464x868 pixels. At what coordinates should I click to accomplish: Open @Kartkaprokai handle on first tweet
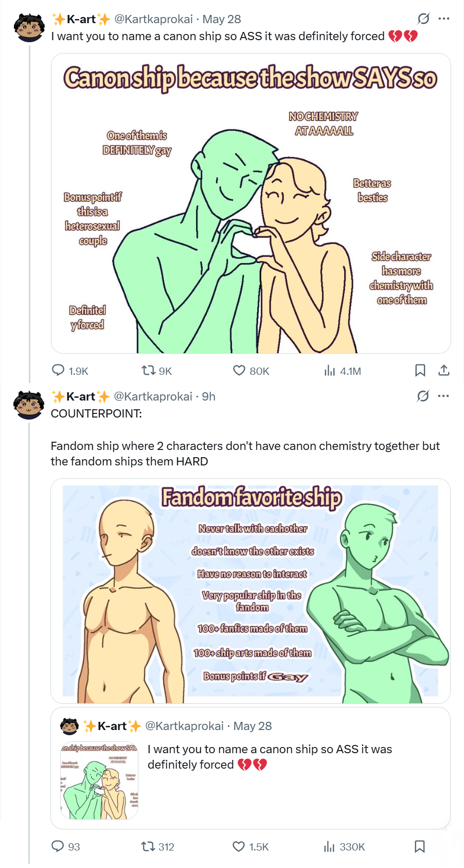coord(153,19)
